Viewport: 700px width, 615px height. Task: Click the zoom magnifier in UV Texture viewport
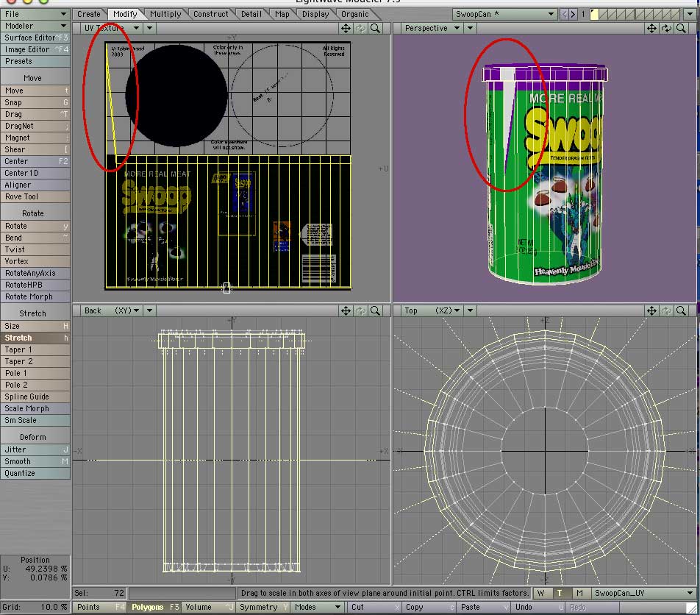click(x=376, y=28)
